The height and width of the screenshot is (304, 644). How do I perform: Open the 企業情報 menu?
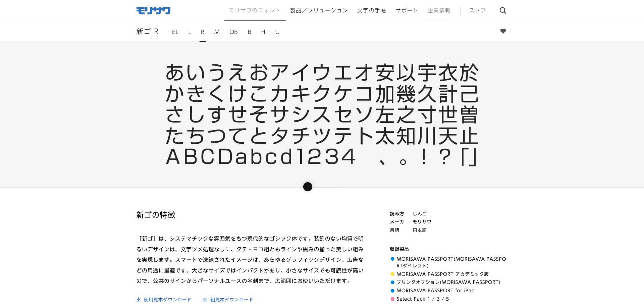[x=439, y=11]
